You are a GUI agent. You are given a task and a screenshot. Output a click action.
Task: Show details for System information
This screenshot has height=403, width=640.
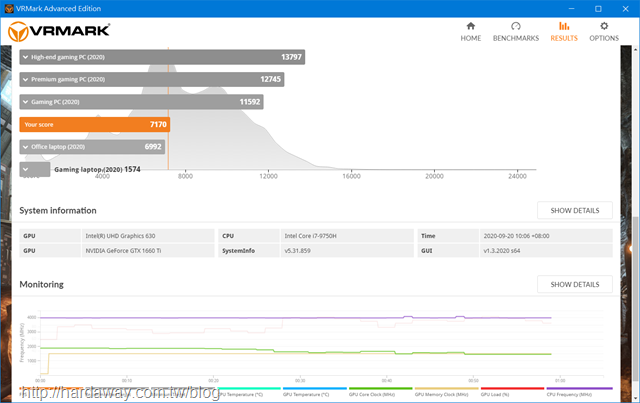click(x=575, y=210)
